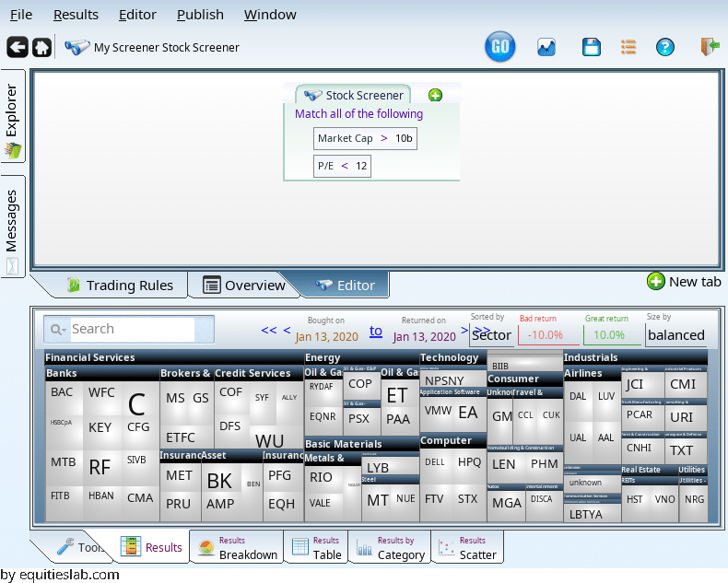728x583 pixels.
Task: Click the blue GO run button
Action: coord(500,47)
